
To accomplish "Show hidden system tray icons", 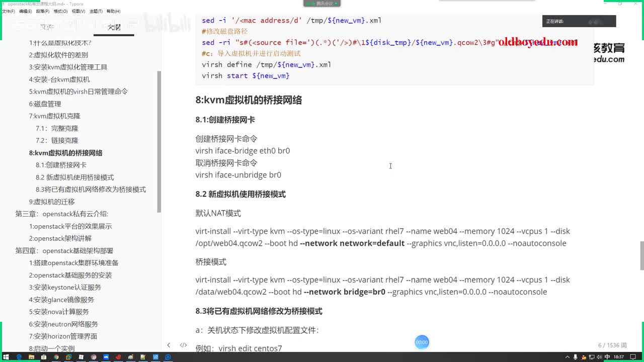I will click(568, 357).
